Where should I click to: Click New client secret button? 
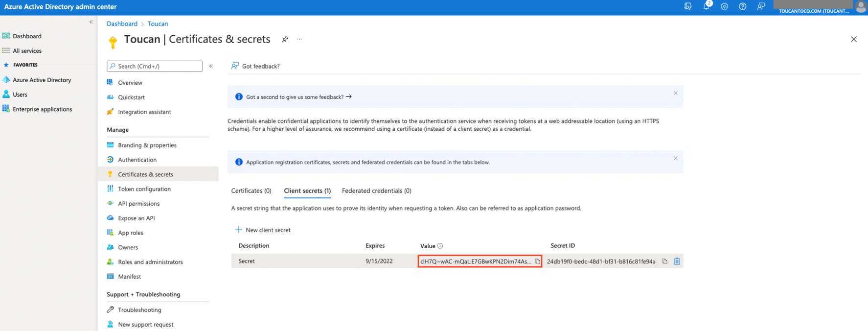coord(263,230)
